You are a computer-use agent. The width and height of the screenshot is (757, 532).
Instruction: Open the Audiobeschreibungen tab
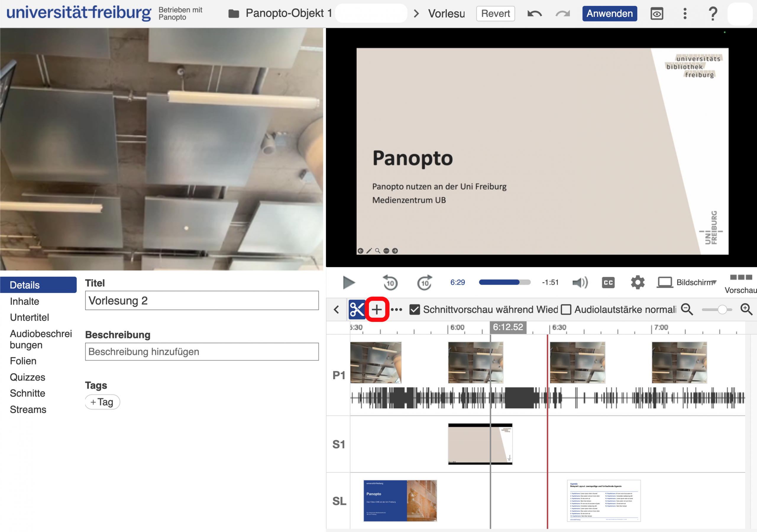(41, 339)
